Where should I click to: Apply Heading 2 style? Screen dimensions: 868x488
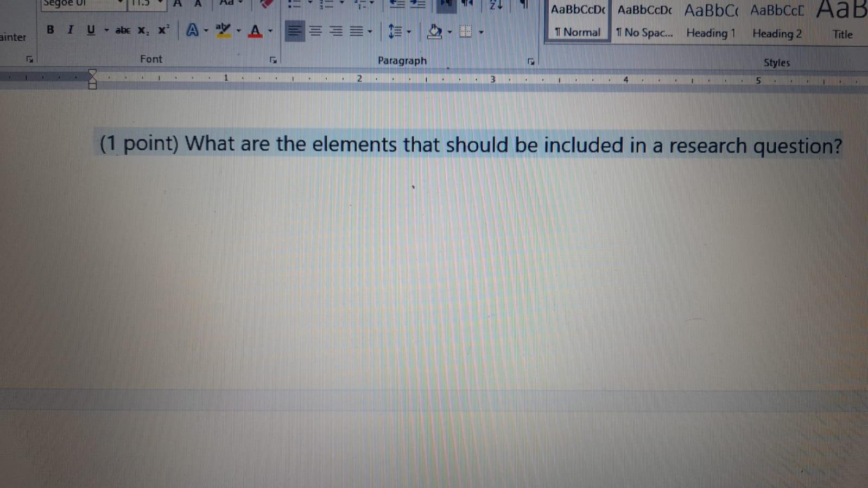[x=777, y=22]
